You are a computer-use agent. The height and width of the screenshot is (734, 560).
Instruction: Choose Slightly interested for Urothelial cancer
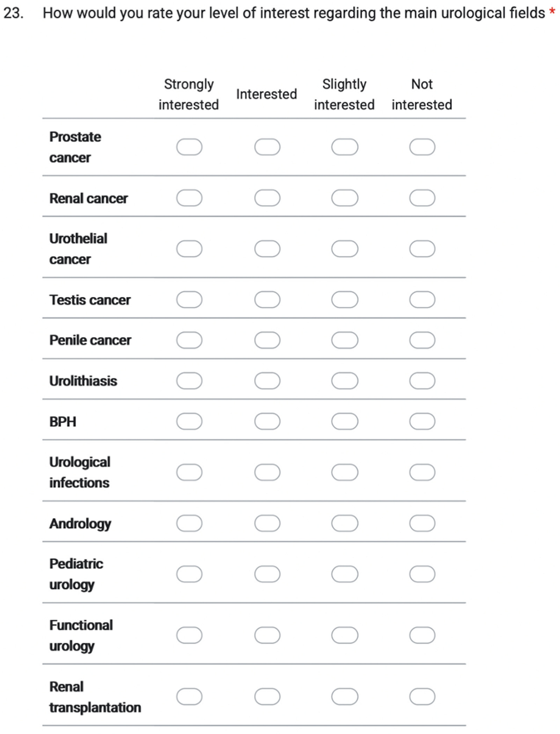pos(345,249)
